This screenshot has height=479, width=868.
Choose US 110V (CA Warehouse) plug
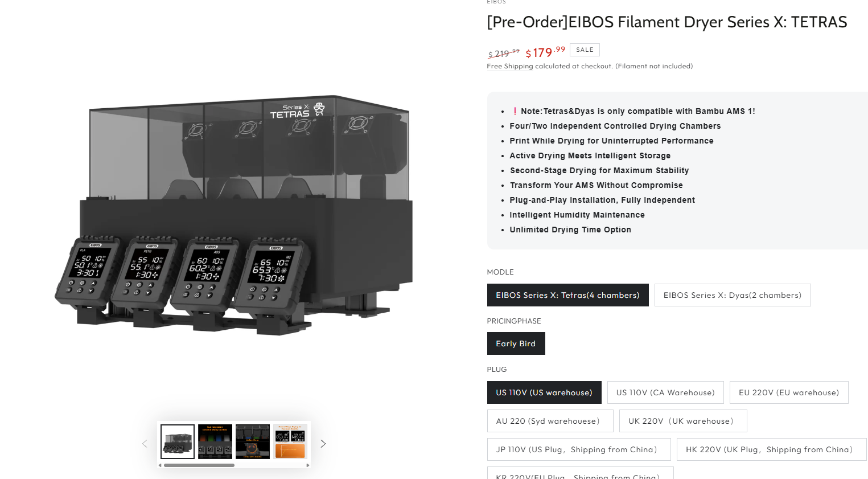pyautogui.click(x=665, y=392)
